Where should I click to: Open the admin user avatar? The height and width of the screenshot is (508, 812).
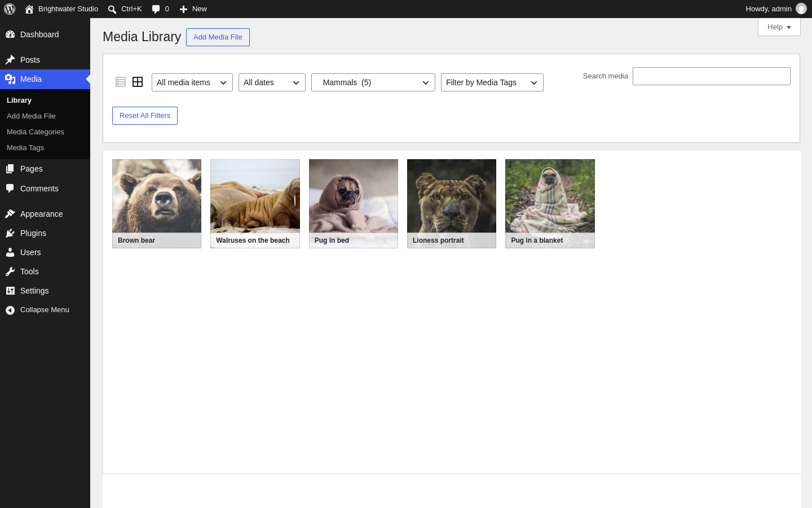point(801,9)
